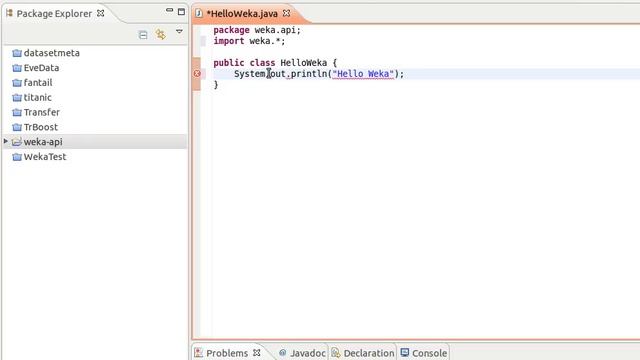Open Package Explorer view menu arrow
The width and height of the screenshot is (640, 360).
(179, 31)
